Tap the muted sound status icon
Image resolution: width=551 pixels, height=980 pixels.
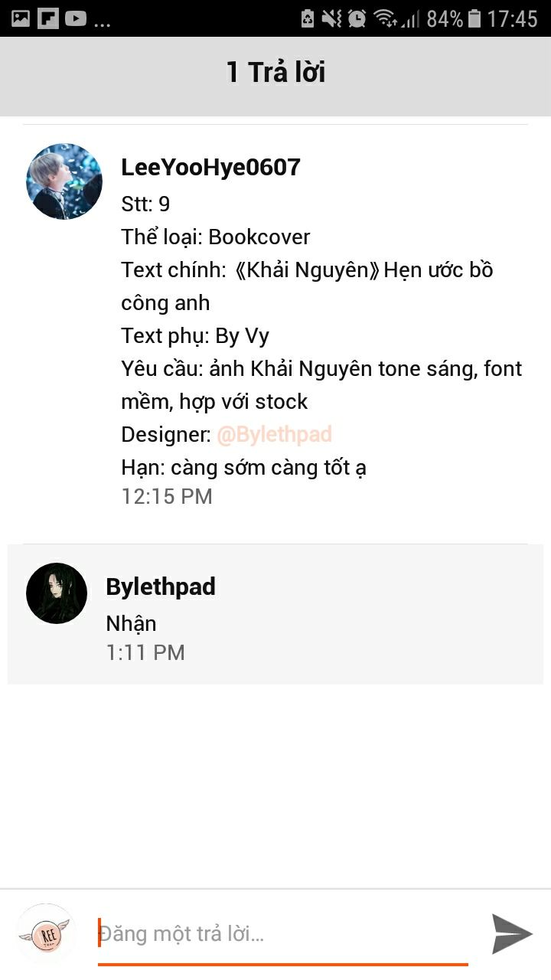point(331,18)
